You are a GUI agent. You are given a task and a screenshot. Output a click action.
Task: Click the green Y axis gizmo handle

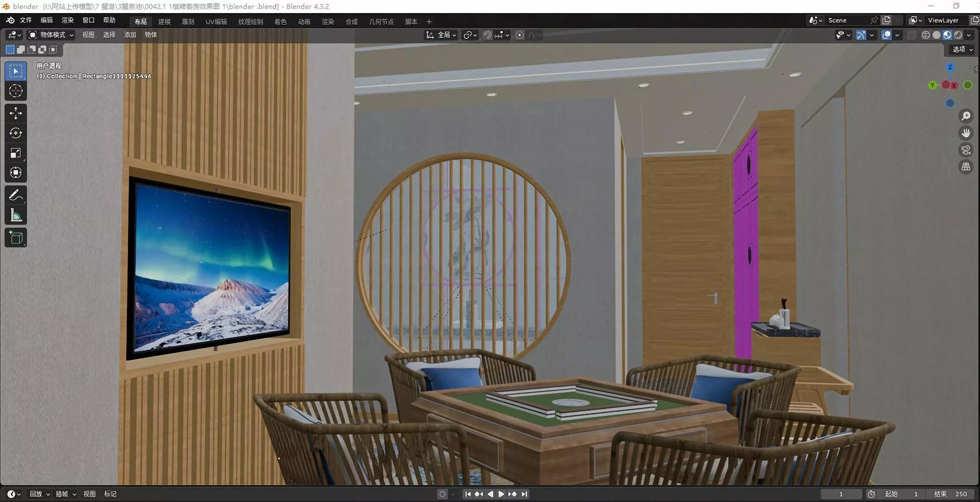(x=932, y=85)
